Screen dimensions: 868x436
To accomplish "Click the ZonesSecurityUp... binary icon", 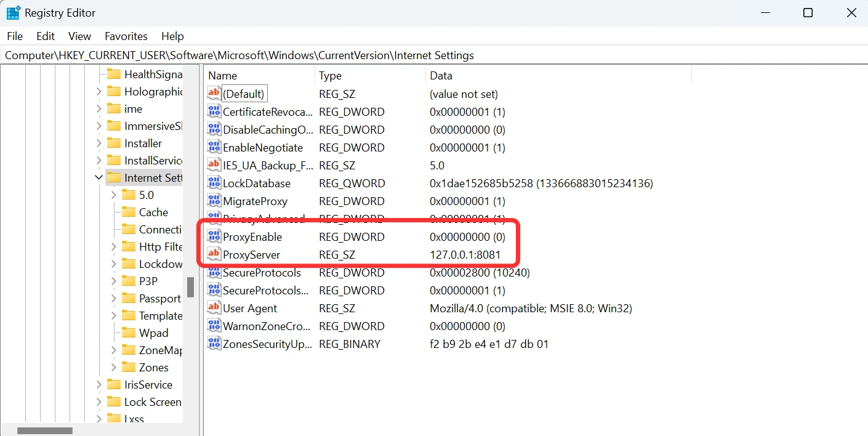I will click(x=214, y=344).
